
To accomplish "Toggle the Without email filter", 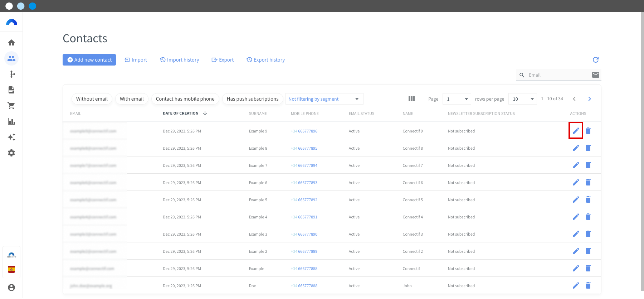I will click(92, 99).
